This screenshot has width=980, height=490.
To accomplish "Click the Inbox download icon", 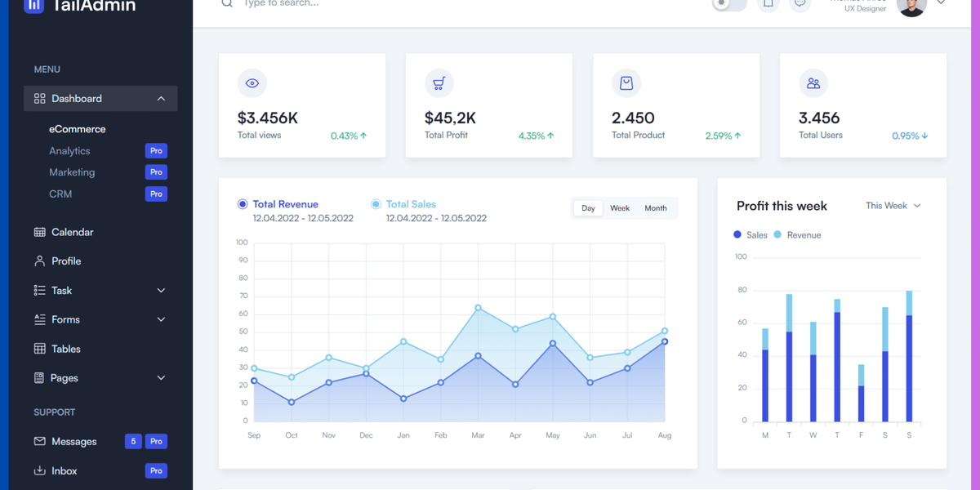I will tap(38, 470).
